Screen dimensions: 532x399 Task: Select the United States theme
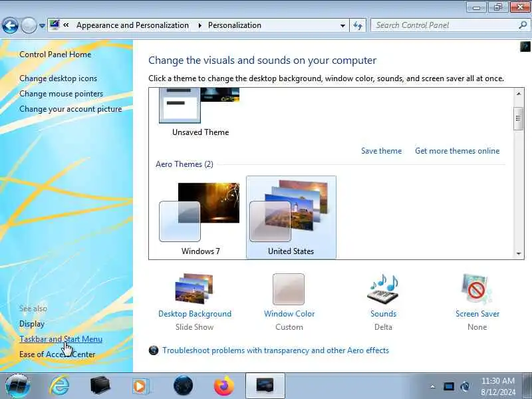point(291,218)
